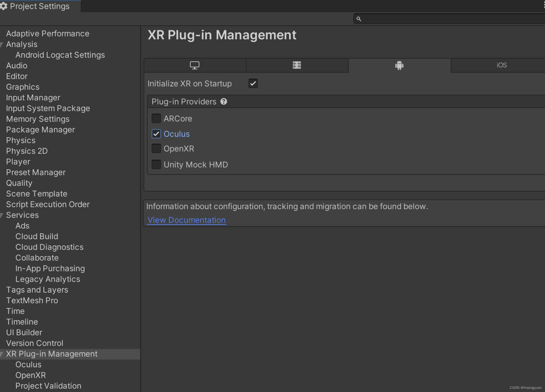Click the Project Settings gear icon
The height and width of the screenshot is (392, 545).
click(4, 6)
